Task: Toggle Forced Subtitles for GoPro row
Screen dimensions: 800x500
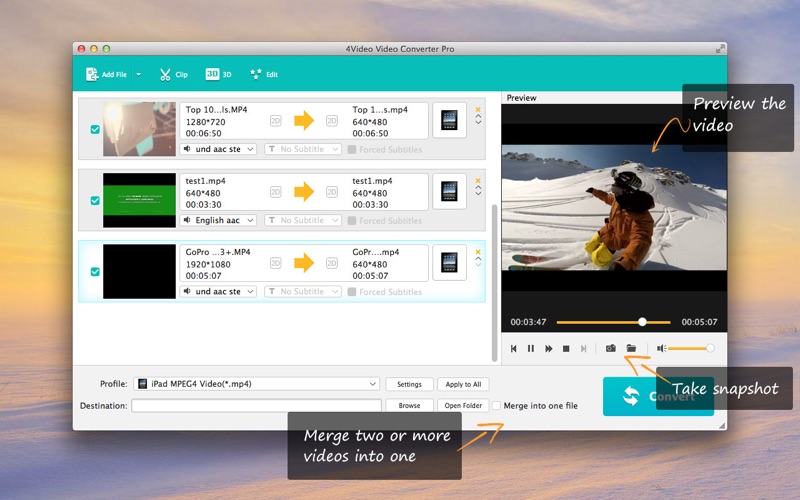Action: point(352,292)
